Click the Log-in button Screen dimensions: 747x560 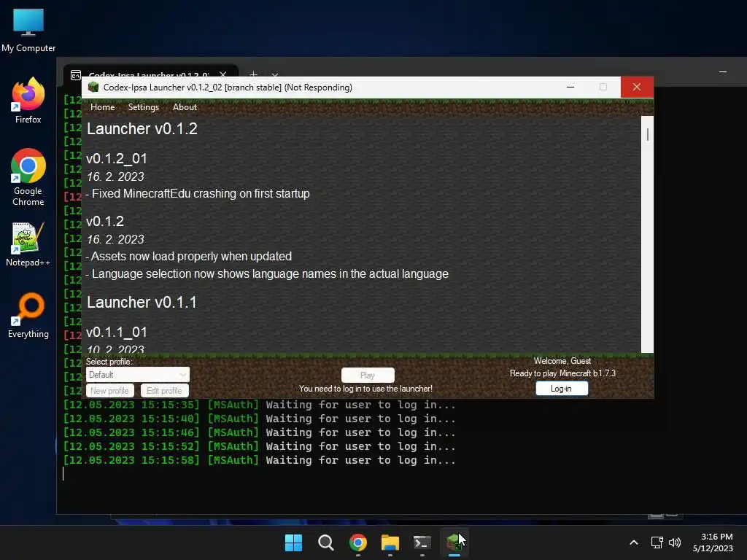pos(561,389)
